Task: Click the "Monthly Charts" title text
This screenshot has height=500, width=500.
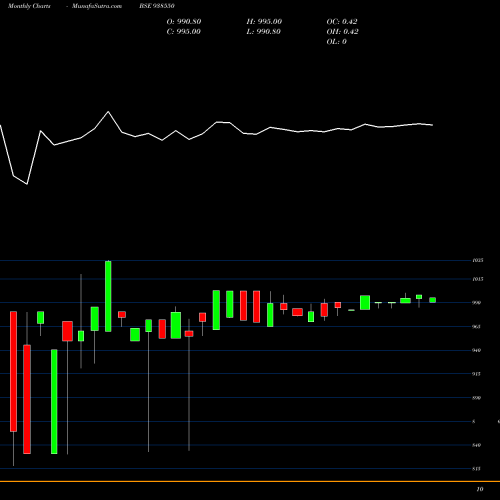Action: pyautogui.click(x=29, y=6)
